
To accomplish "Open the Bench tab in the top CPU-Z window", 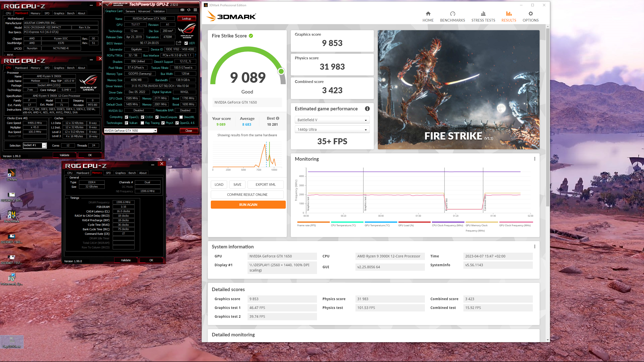I will [x=71, y=13].
